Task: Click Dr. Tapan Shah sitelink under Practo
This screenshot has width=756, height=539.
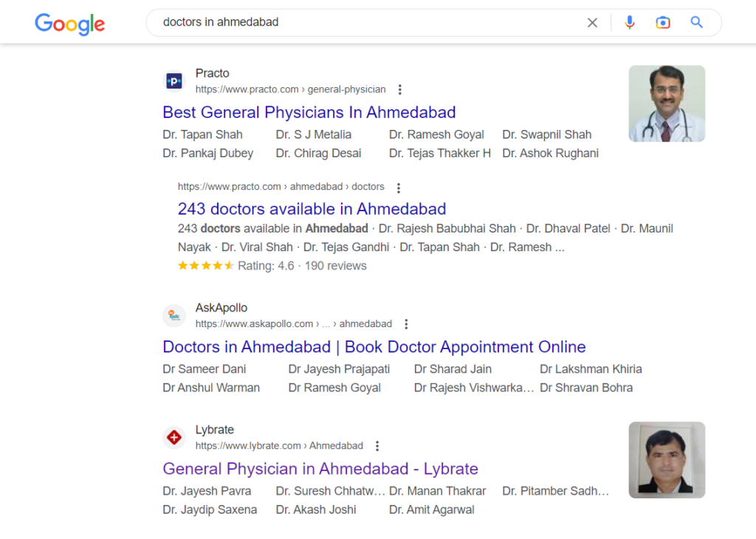Action: click(202, 134)
